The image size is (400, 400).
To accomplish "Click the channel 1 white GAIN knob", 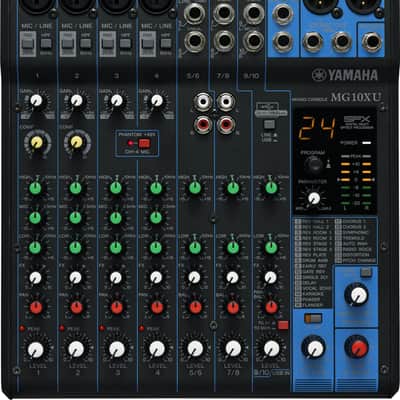I will tap(36, 100).
